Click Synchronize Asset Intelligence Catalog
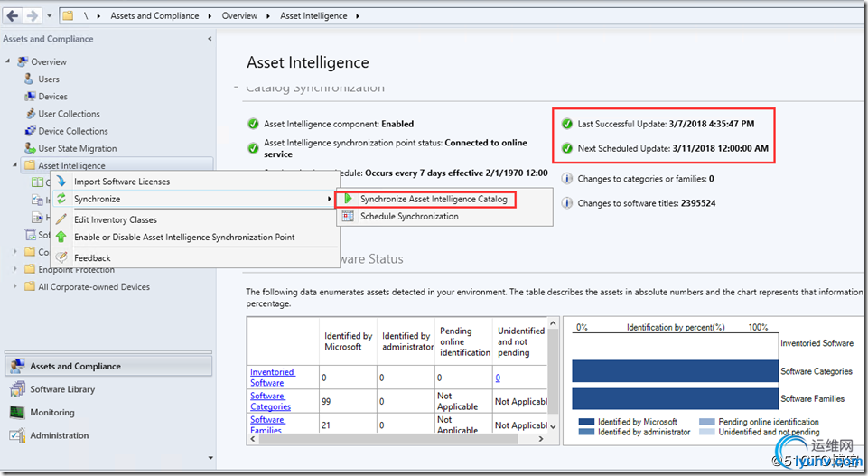 point(425,199)
